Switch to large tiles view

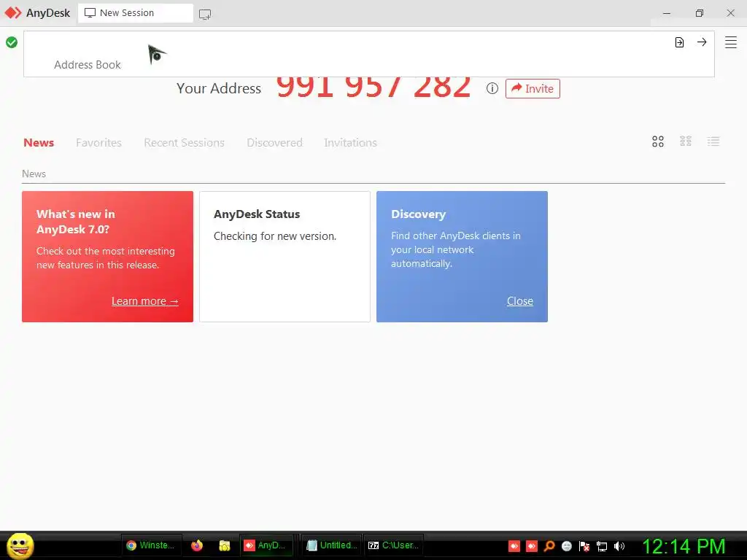tap(658, 141)
